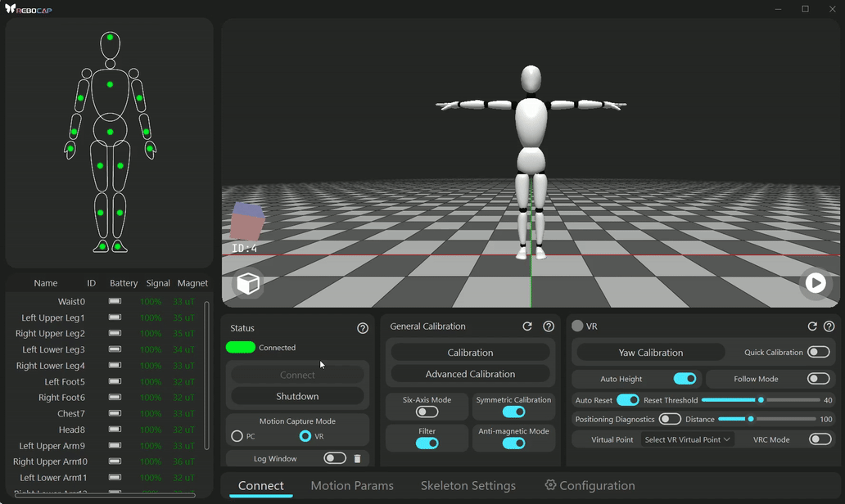Enable Six-Axis Mode toggle
This screenshot has height=504, width=845.
tap(427, 412)
